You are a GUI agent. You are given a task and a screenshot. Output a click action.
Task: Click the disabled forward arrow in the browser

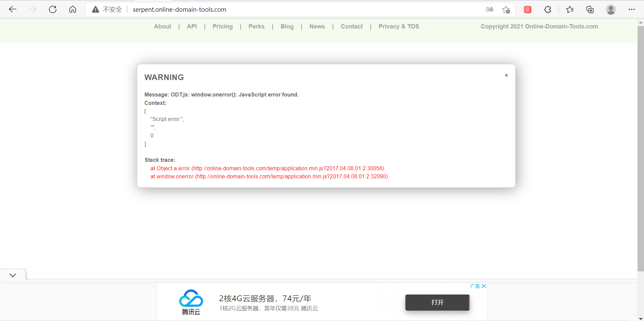coord(33,9)
